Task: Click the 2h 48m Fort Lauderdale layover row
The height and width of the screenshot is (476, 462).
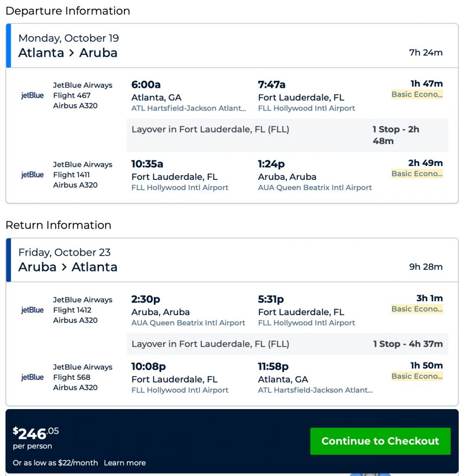Action: (x=287, y=135)
